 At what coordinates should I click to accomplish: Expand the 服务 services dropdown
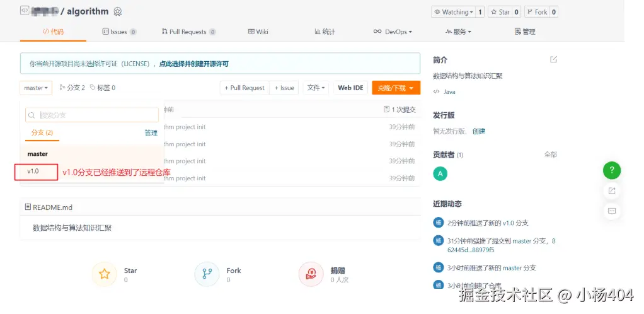[x=458, y=32]
